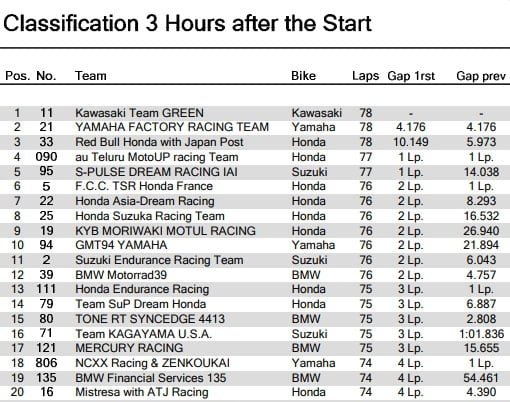Click GMT94 YAMAHA team name
The width and height of the screenshot is (510, 402).
pos(121,245)
